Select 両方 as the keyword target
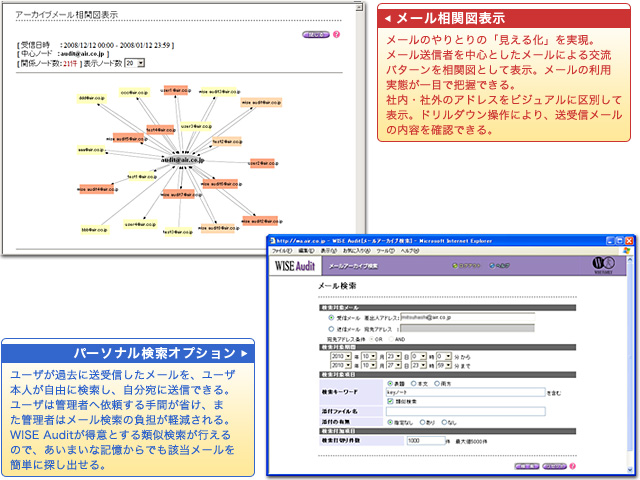 pos(436,383)
